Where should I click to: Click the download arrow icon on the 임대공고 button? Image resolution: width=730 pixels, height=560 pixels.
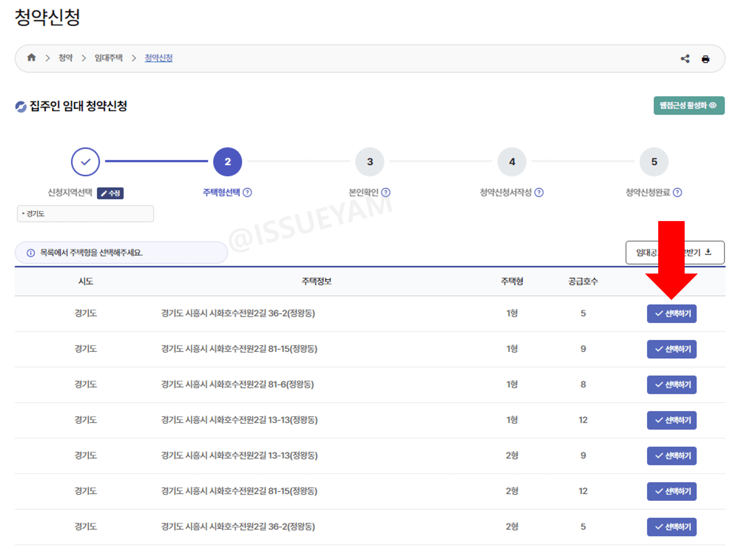coord(709,252)
